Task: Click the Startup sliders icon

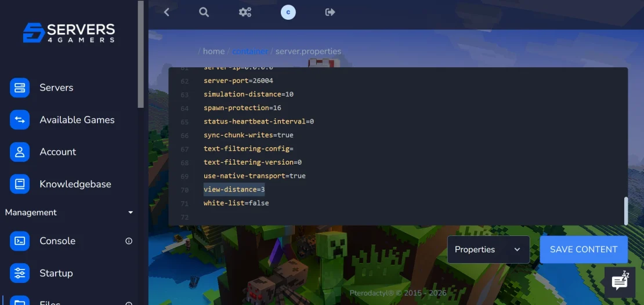Action: click(x=20, y=273)
